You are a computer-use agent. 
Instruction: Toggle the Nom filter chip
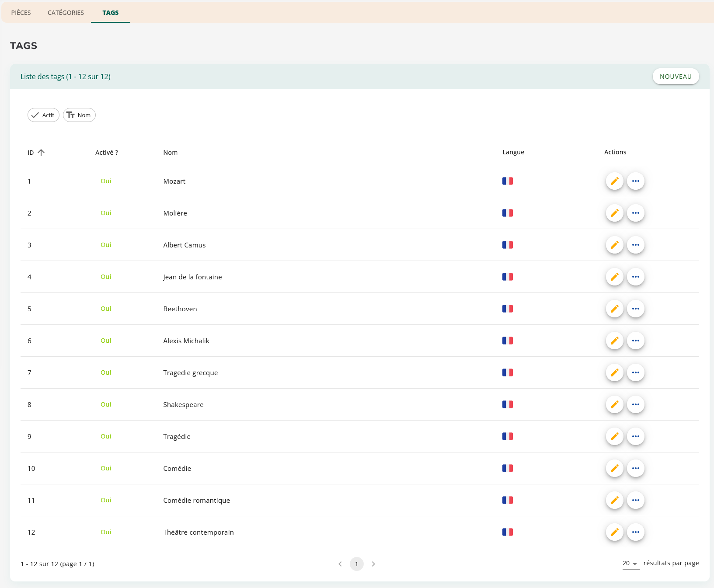79,115
